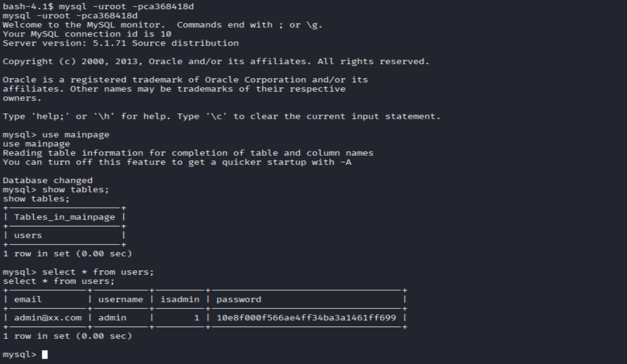Screen dimensions: 627x364
Task: Click the "Reading table information" message line
Action: tap(188, 153)
